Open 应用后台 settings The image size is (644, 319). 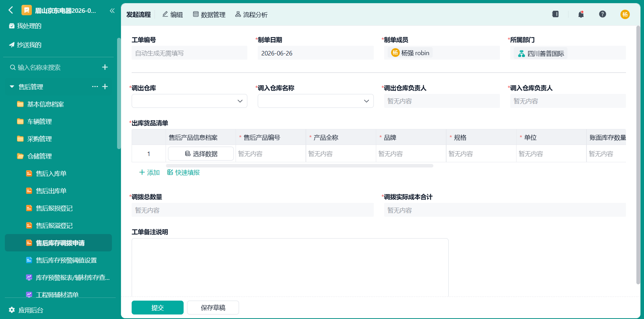point(30,310)
